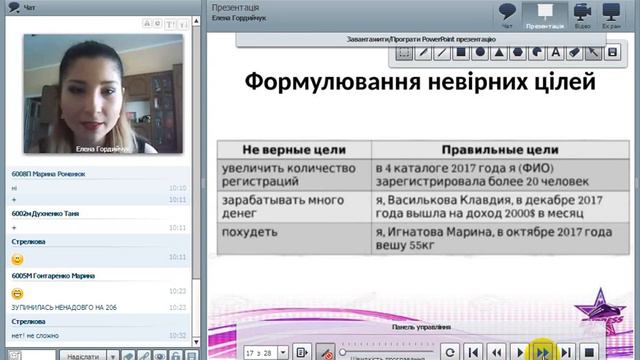Select chat user 6008П Марина Романюк
The height and width of the screenshot is (360, 640).
click(48, 174)
